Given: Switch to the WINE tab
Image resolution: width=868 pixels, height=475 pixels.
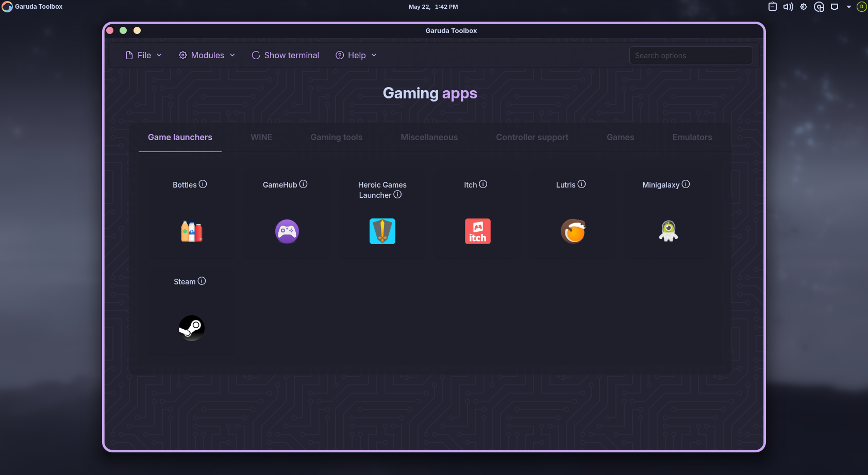Looking at the screenshot, I should point(261,137).
